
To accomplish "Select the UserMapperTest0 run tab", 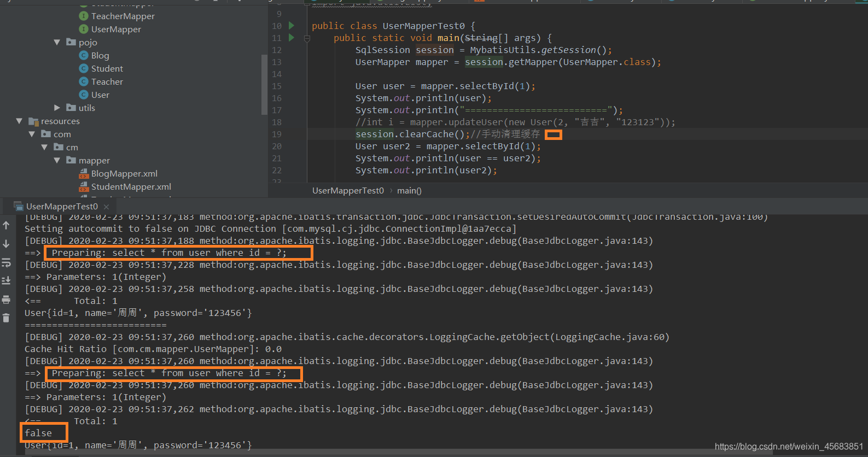I will pyautogui.click(x=62, y=207).
